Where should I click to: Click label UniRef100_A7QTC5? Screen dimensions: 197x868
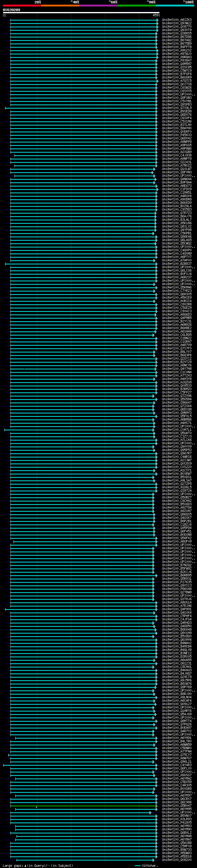point(177,81)
